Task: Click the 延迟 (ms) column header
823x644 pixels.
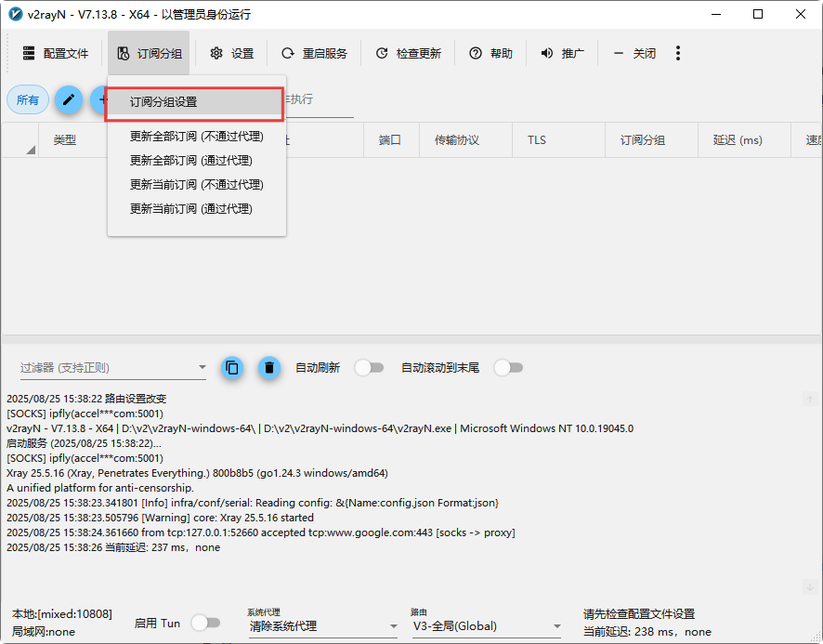Action: (x=738, y=140)
